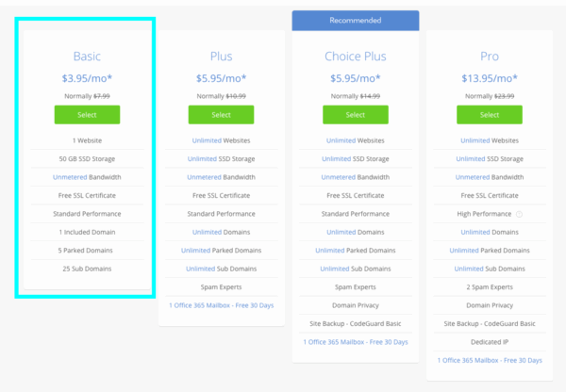Screen dimensions: 566x392
Task: Click 'Unlimited Websites' in Plus plan
Action: point(222,140)
